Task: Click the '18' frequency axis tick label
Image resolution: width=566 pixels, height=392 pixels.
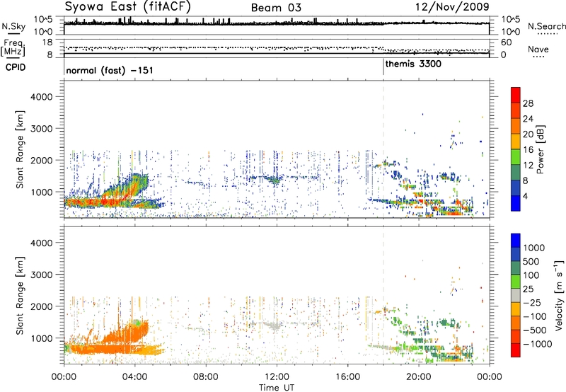Action: pyautogui.click(x=47, y=42)
